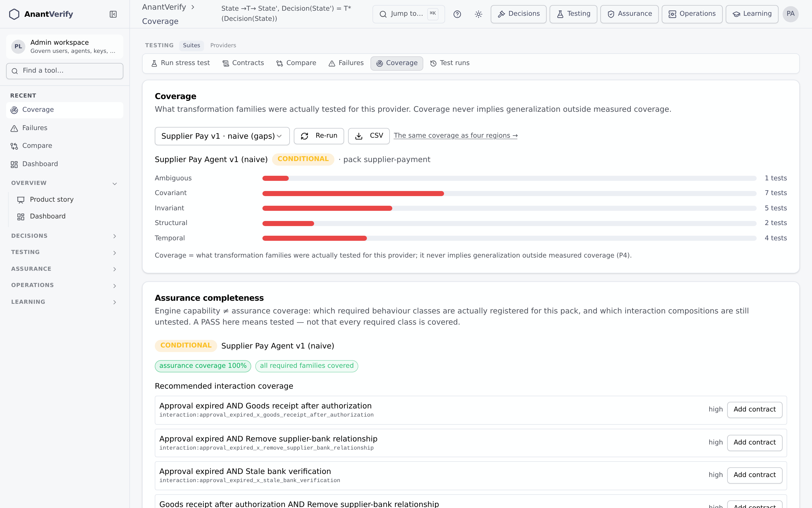Add contract for Goods receipt after authorization
Viewport: 812px width, 508px height.
(755, 410)
